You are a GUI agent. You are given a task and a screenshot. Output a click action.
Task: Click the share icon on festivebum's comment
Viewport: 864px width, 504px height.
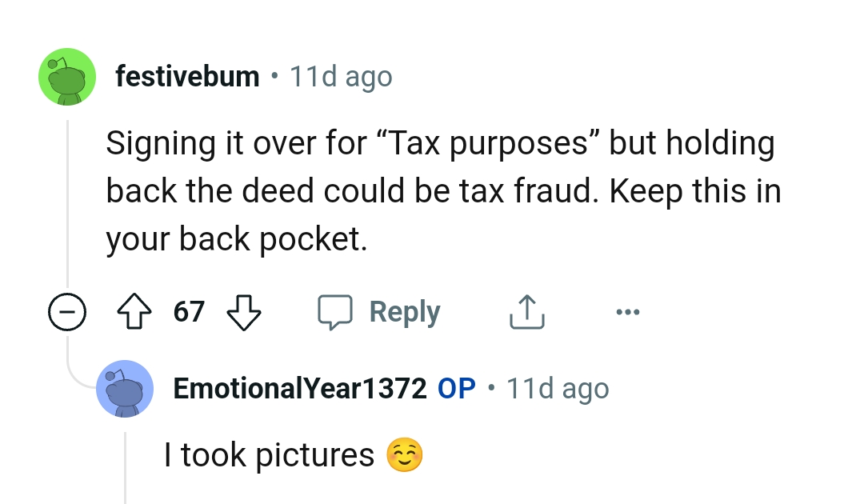pyautogui.click(x=526, y=311)
